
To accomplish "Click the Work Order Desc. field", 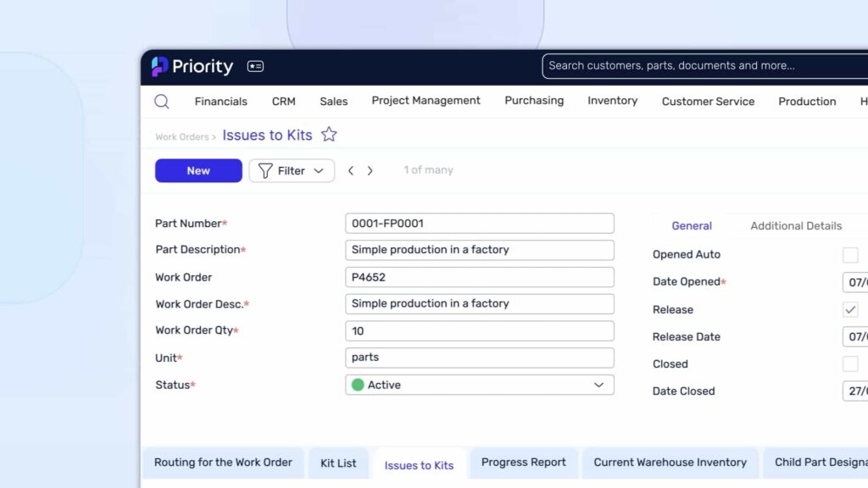I will coord(480,304).
